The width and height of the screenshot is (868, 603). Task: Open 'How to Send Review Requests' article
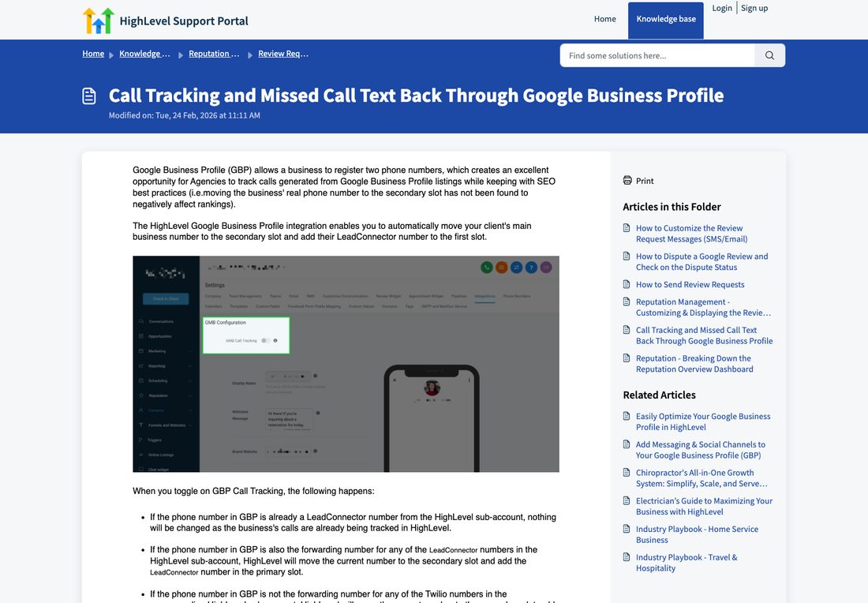(x=690, y=284)
